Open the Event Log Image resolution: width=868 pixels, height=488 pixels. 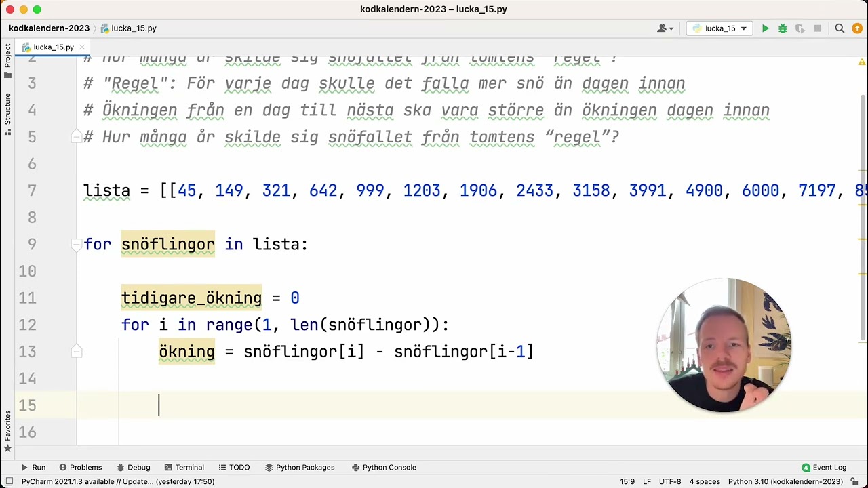[x=824, y=468]
